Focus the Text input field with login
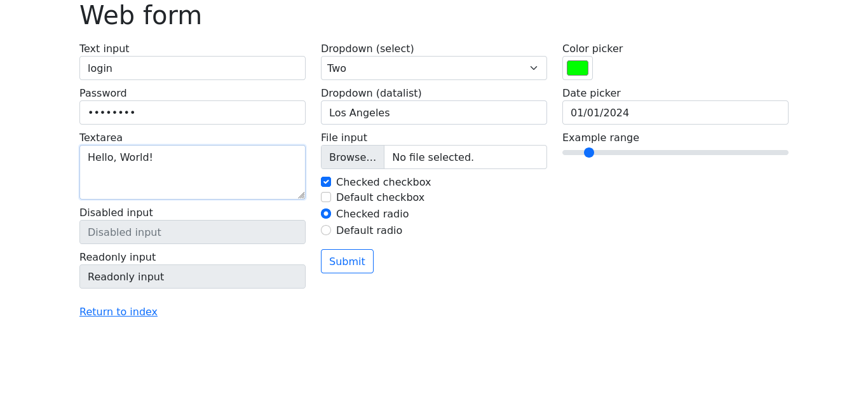Image resolution: width=868 pixels, height=403 pixels. point(193,68)
